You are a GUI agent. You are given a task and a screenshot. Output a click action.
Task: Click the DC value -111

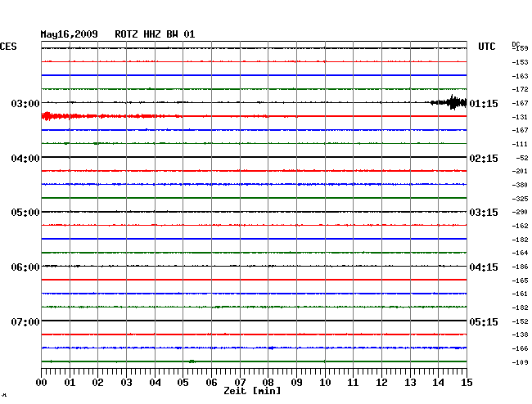pos(520,145)
